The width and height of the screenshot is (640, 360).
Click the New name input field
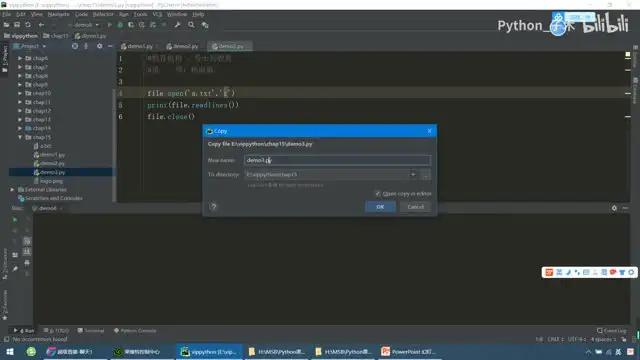(x=337, y=160)
